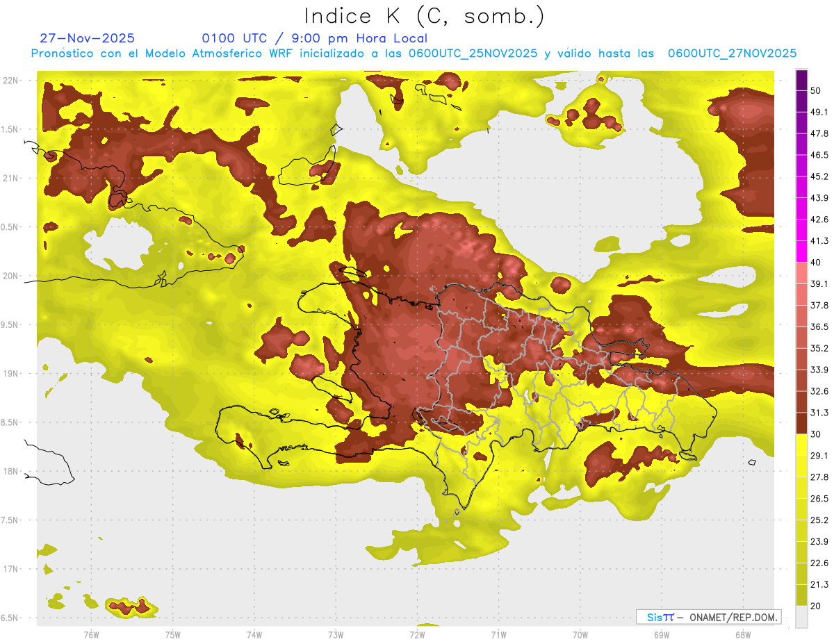This screenshot has height=644, width=834.
Task: Pick the magenta swatch between 40 and 41.3
Action: coord(801,251)
